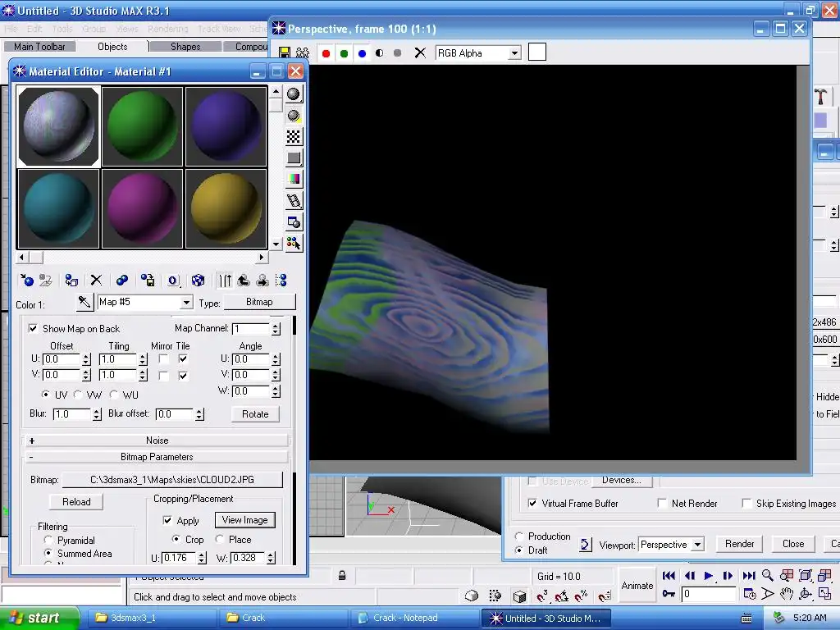840x630 pixels.
Task: Toggle the checkered Background icon
Action: click(294, 137)
